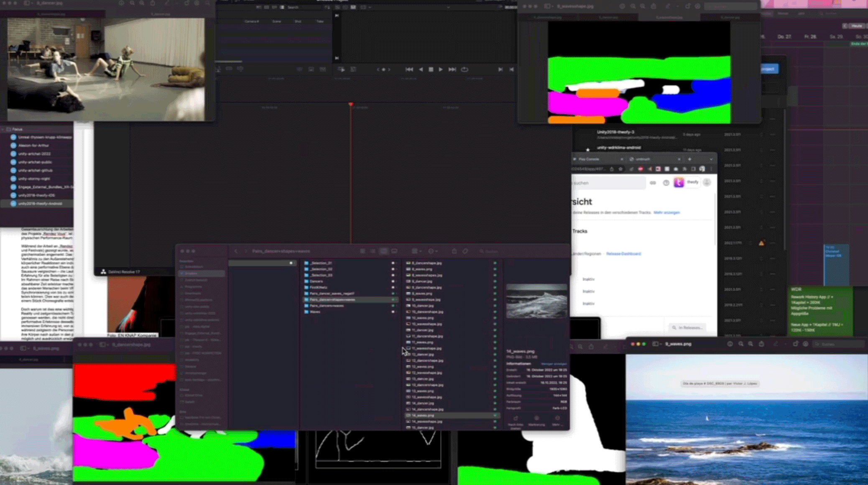Switch Finder to list view
This screenshot has height=485, width=868.
tap(373, 251)
